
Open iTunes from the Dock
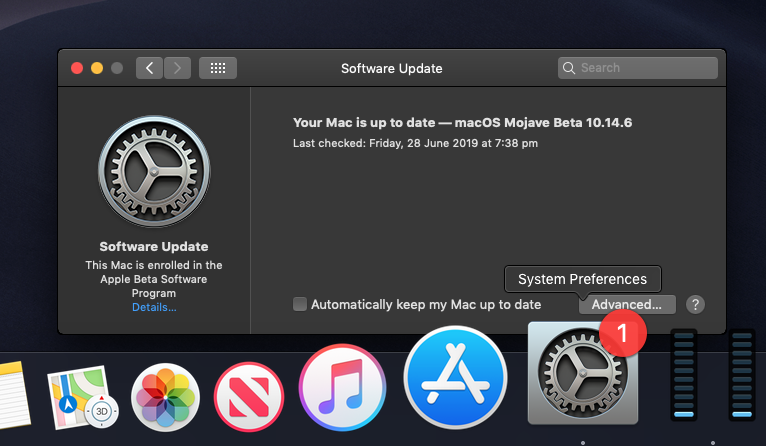(x=342, y=387)
